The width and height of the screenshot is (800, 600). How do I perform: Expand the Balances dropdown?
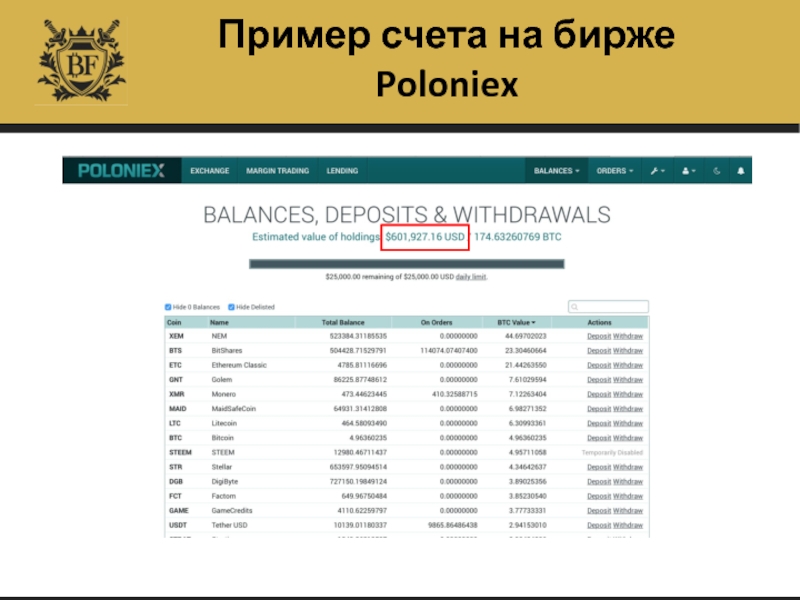click(557, 171)
